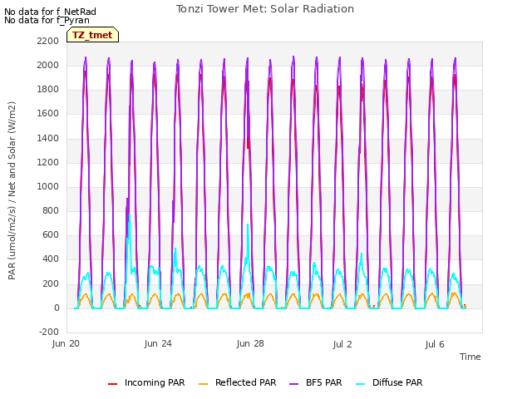The width and height of the screenshot is (532, 399).
Task: Click the 'Jun 20' x-axis tick label
Action: click(66, 343)
